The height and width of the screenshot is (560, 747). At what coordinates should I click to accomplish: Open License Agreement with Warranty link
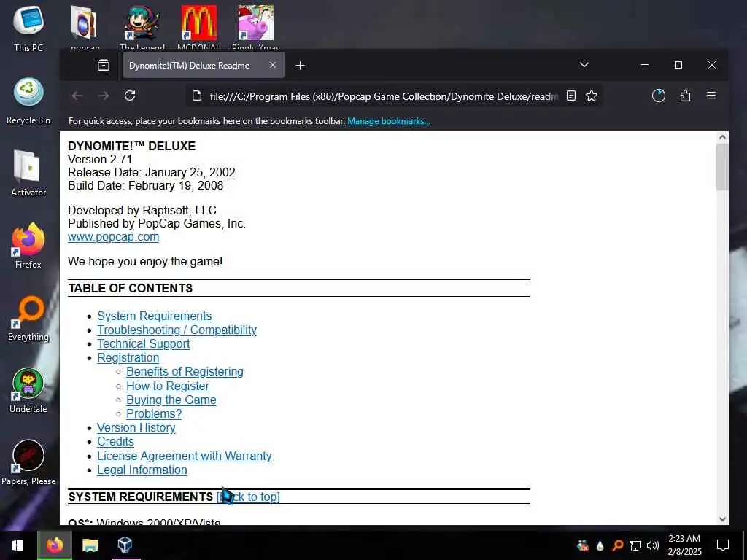coord(185,456)
